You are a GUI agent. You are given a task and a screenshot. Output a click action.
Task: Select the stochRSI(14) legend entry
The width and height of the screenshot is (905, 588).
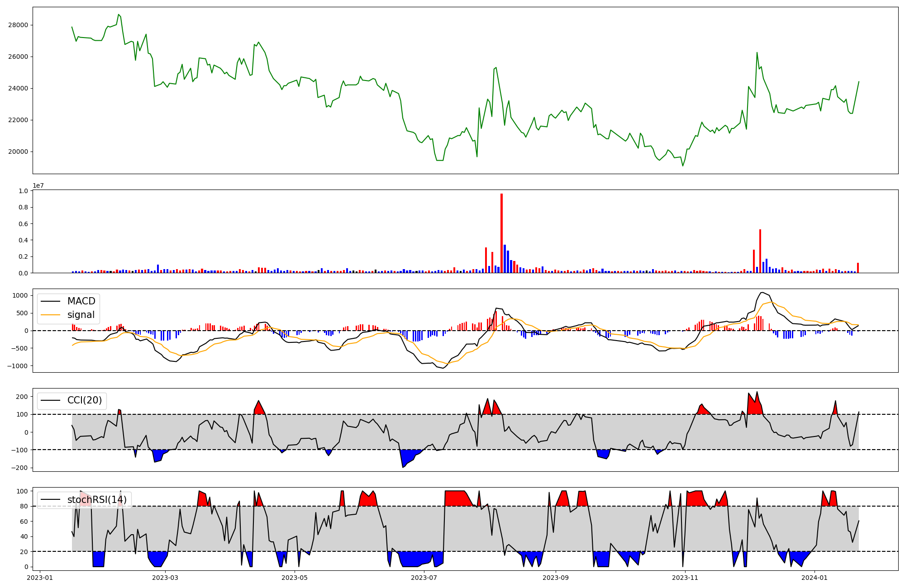97,500
